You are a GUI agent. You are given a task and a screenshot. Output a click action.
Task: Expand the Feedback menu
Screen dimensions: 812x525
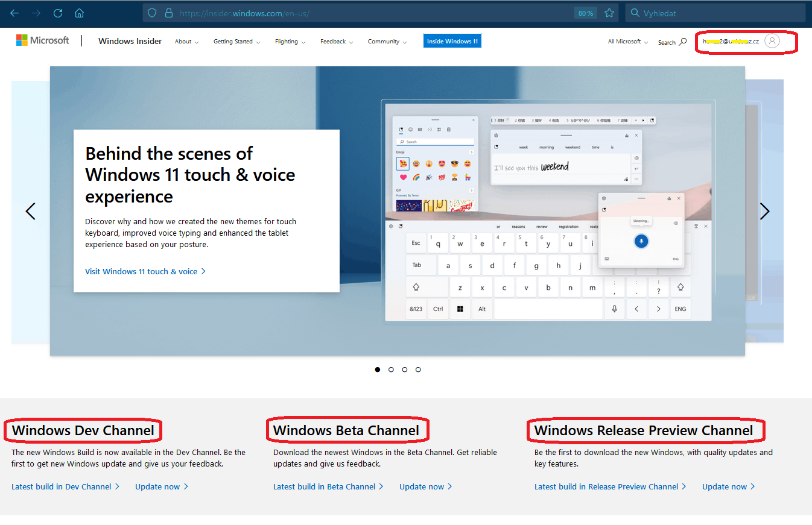point(337,42)
